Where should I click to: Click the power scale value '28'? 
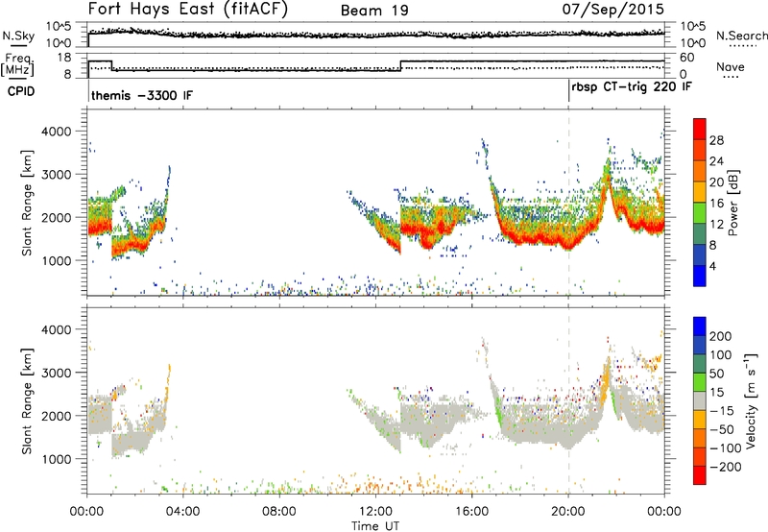[716, 140]
